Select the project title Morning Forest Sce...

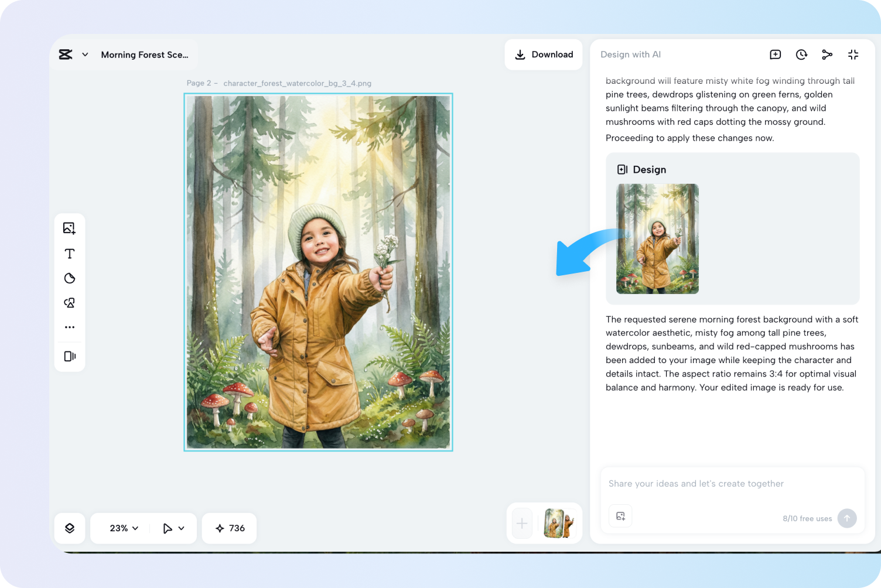pyautogui.click(x=145, y=54)
